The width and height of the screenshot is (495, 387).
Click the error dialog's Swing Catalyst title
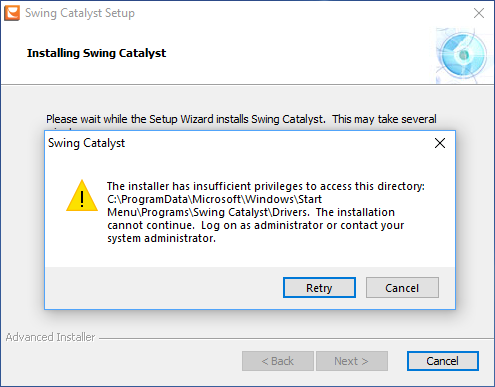click(86, 143)
